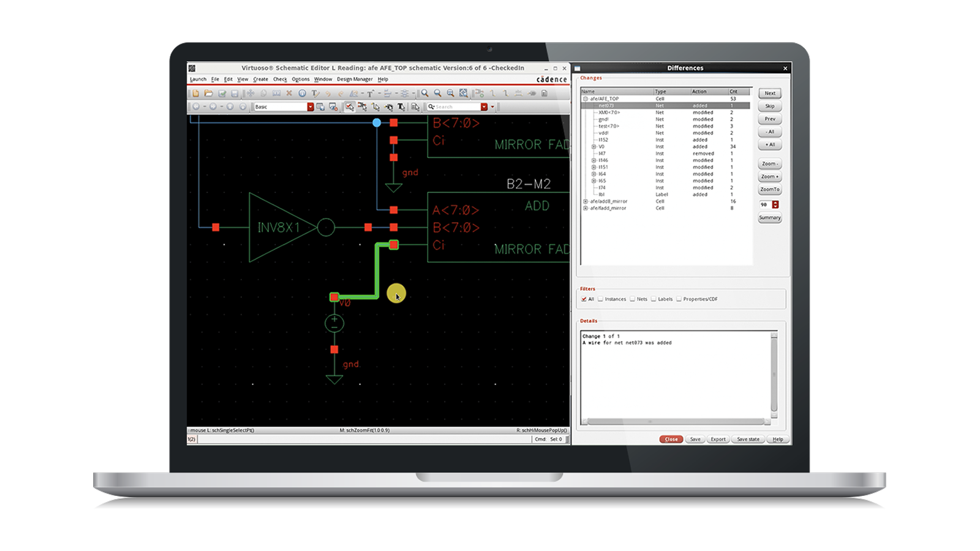Expand the I151 instance tree node
The height and width of the screenshot is (551, 980).
coord(594,167)
